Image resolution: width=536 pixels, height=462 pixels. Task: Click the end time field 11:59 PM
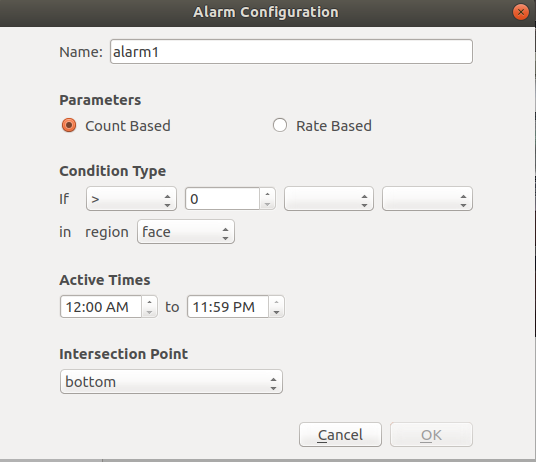click(x=228, y=307)
